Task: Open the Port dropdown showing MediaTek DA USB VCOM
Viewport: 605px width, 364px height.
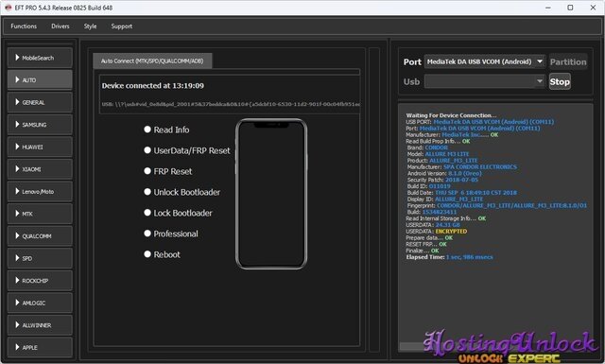Action: 485,61
